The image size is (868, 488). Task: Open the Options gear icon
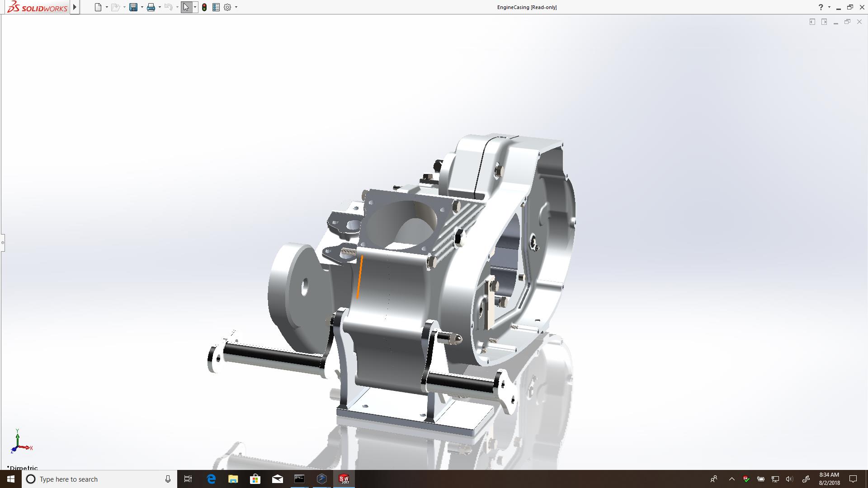click(x=227, y=7)
